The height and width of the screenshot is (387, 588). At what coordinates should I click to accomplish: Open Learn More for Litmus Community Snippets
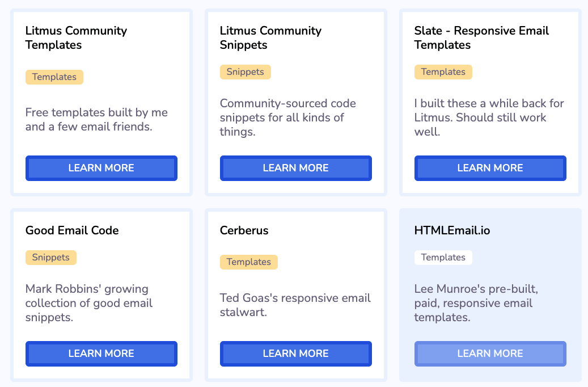(295, 168)
